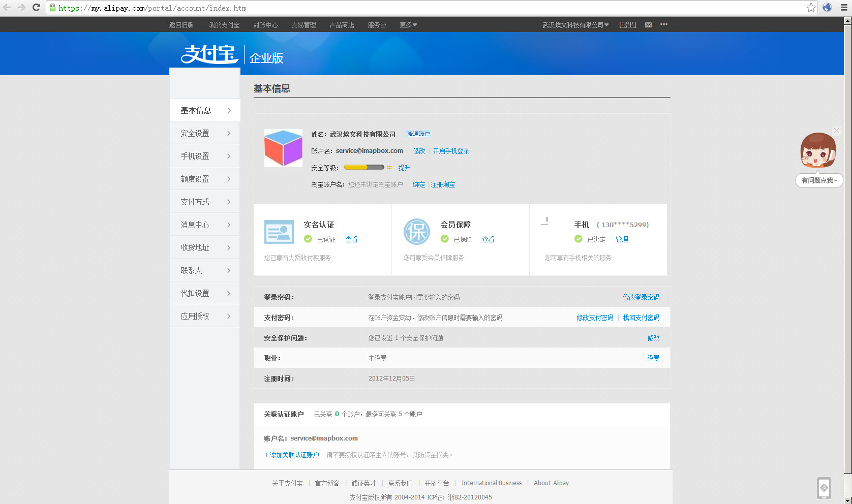The image size is (852, 504).
Task: Click 找回支付密码 link
Action: 641,318
